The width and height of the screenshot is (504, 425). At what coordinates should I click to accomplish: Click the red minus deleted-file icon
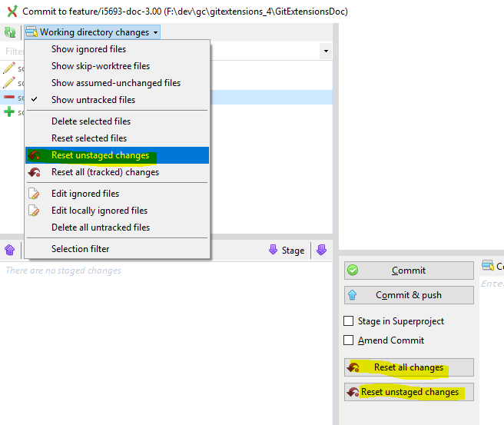point(9,97)
